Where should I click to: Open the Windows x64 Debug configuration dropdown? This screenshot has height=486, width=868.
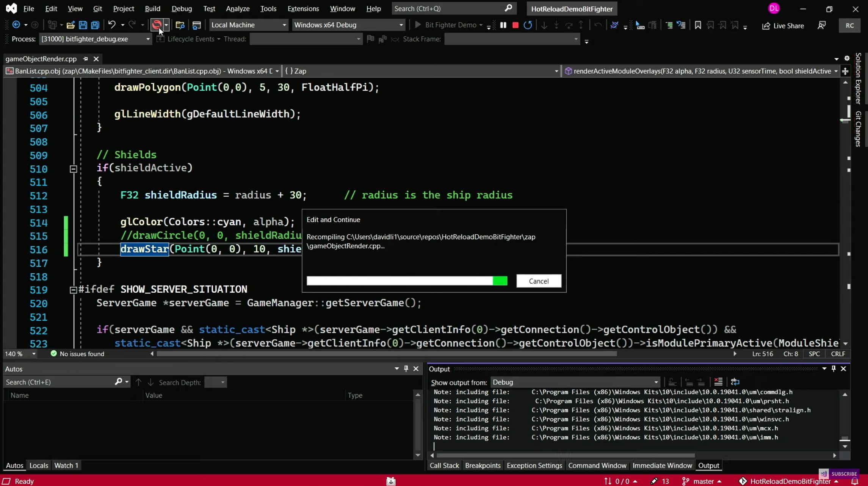point(401,25)
